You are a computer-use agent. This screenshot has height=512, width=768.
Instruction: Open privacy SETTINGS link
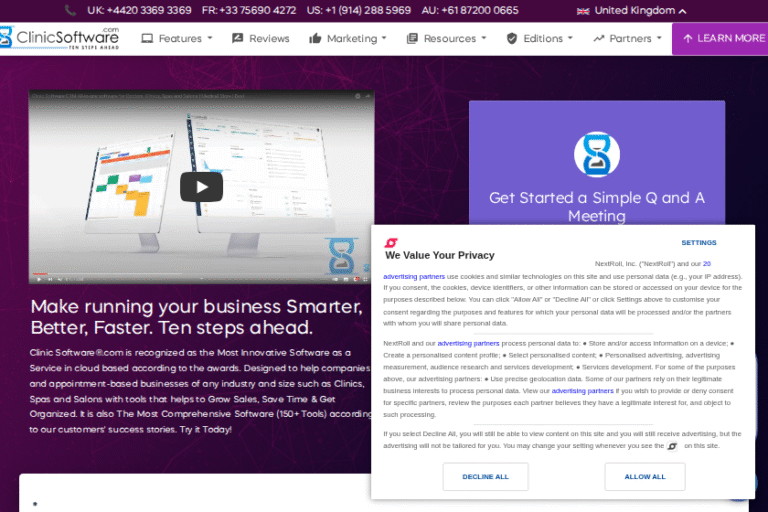pyautogui.click(x=698, y=243)
